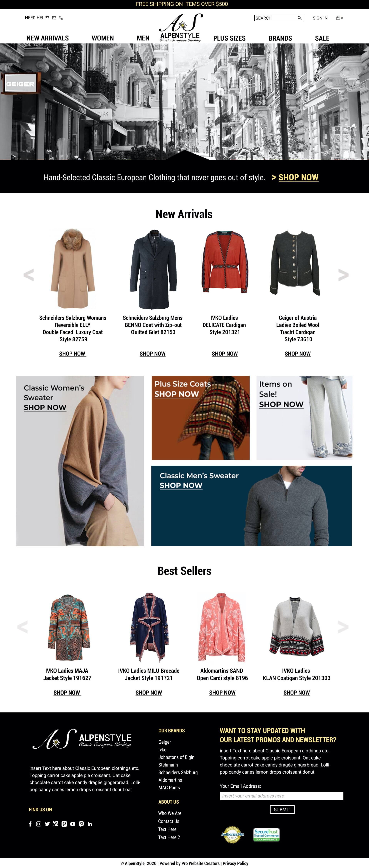Click the Twitter bird footer icon
The width and height of the screenshot is (369, 868).
click(x=47, y=824)
